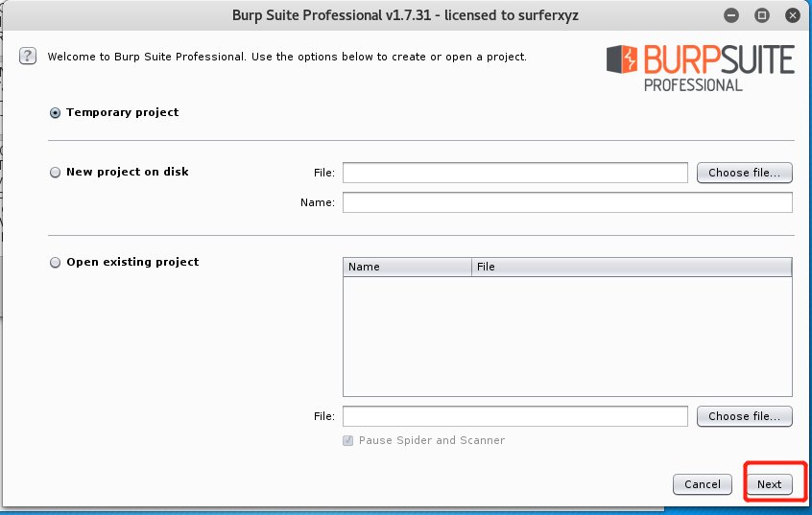Viewport: 812px width, 515px height.
Task: Toggle Pause Spider and Scanner checkbox
Action: (x=348, y=440)
